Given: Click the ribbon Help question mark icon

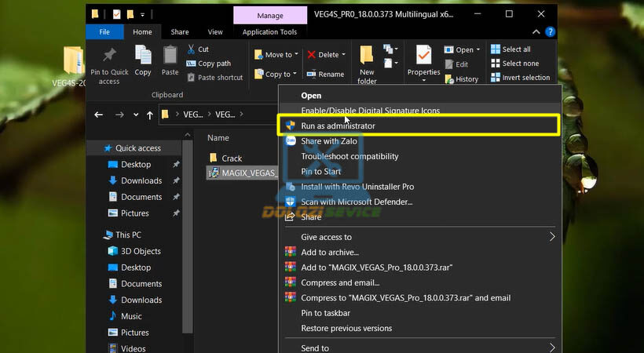Looking at the screenshot, I should [550, 31].
